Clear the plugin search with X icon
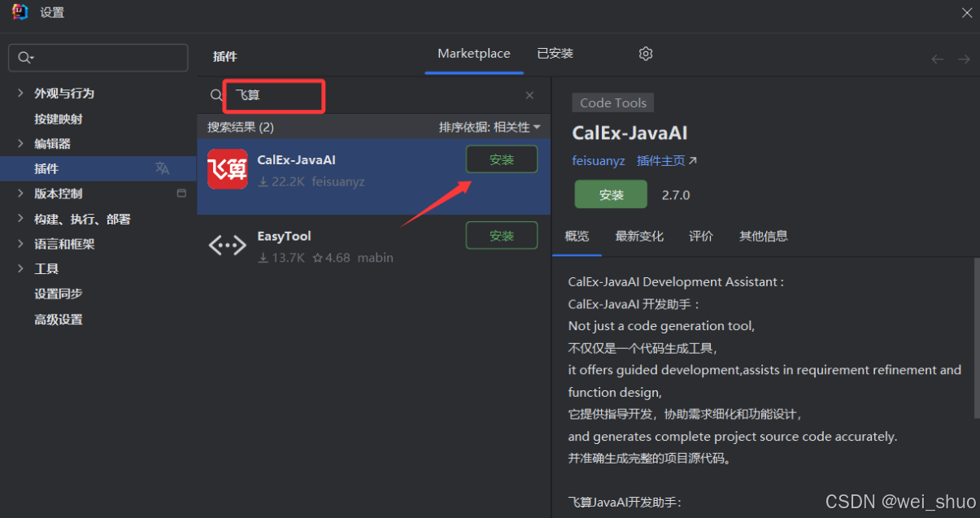 click(x=529, y=95)
